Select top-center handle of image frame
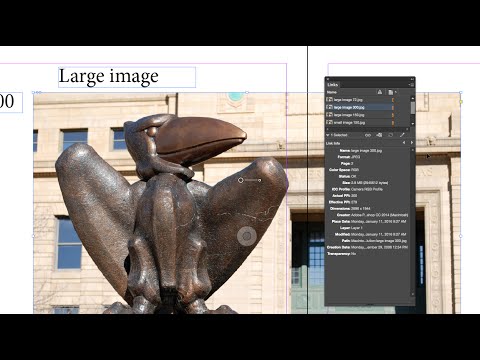The image size is (480, 360). pos(247,92)
